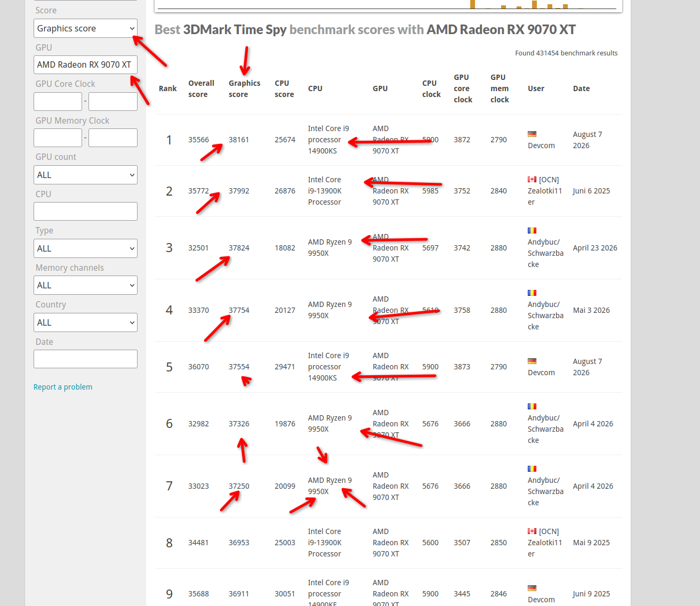This screenshot has width=700, height=606.
Task: Click the German flag in rank 5 row
Action: pyautogui.click(x=532, y=361)
